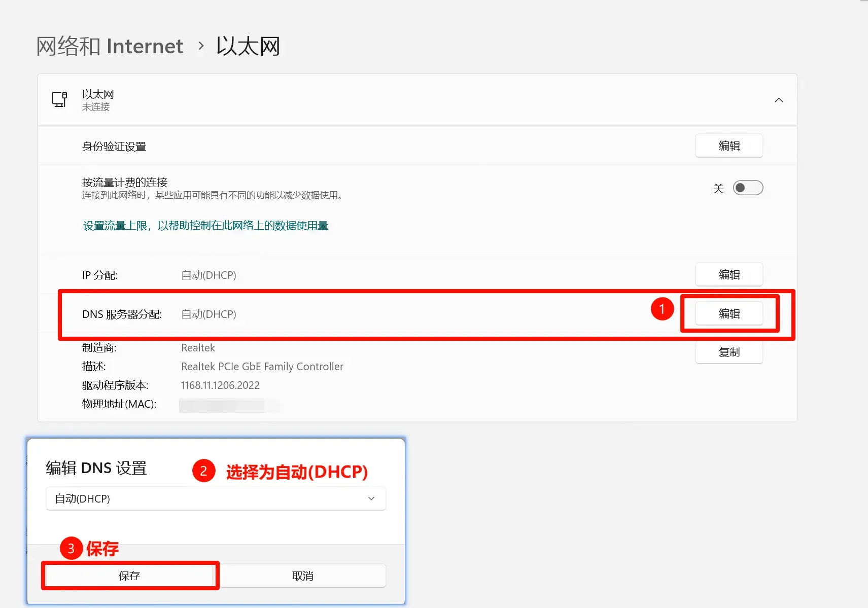Click the dropdown chevron arrow
The height and width of the screenshot is (608, 868).
371,498
